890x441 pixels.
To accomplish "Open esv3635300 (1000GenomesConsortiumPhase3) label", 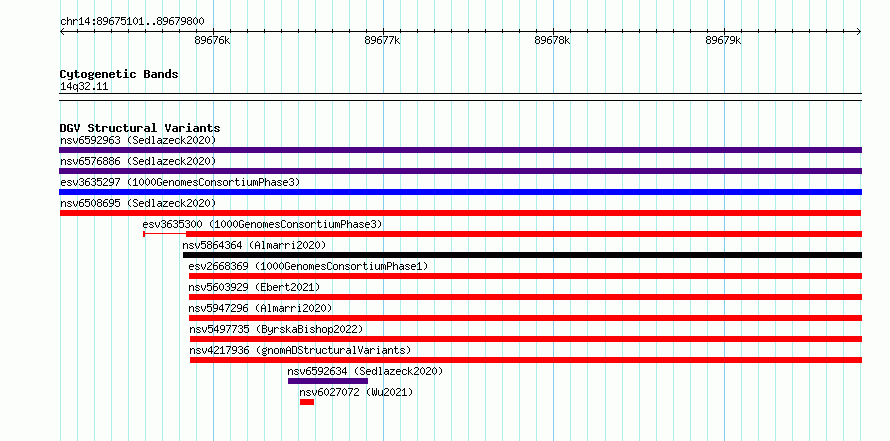I will (262, 224).
